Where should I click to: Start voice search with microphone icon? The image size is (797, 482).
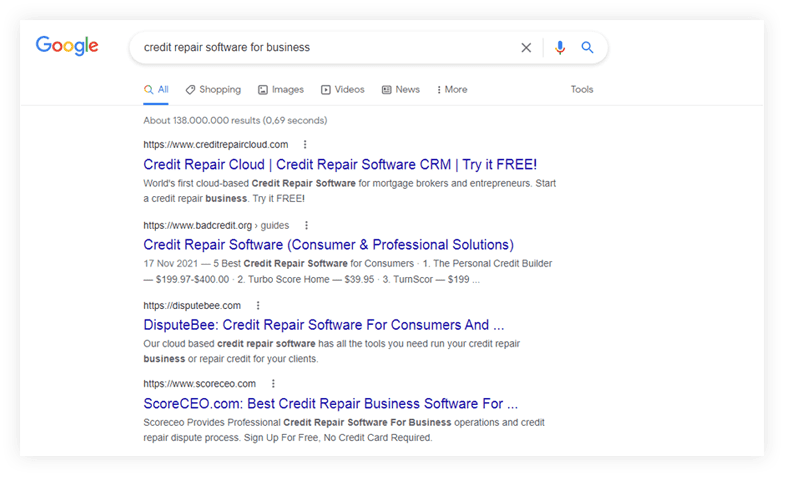pos(560,47)
